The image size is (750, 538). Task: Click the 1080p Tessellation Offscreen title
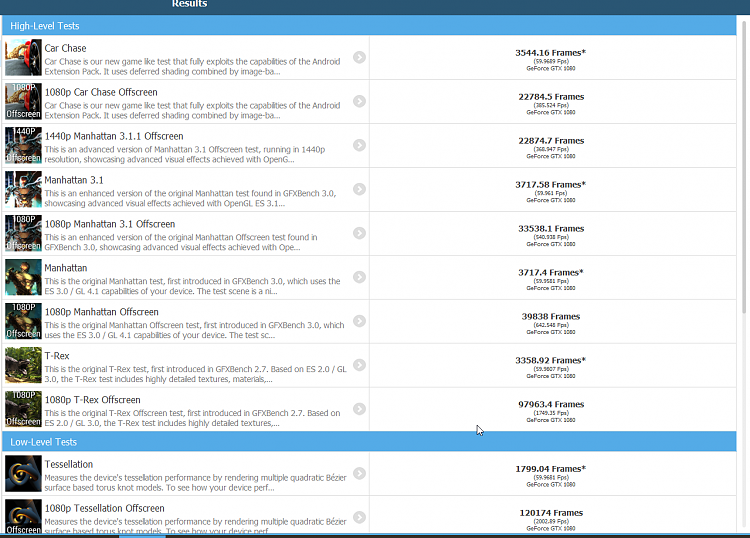[105, 508]
